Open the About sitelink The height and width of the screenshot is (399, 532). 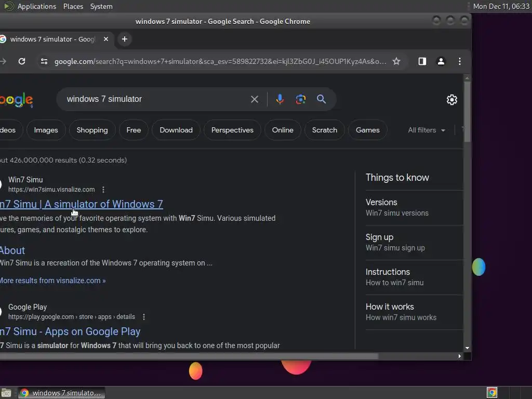(12, 250)
